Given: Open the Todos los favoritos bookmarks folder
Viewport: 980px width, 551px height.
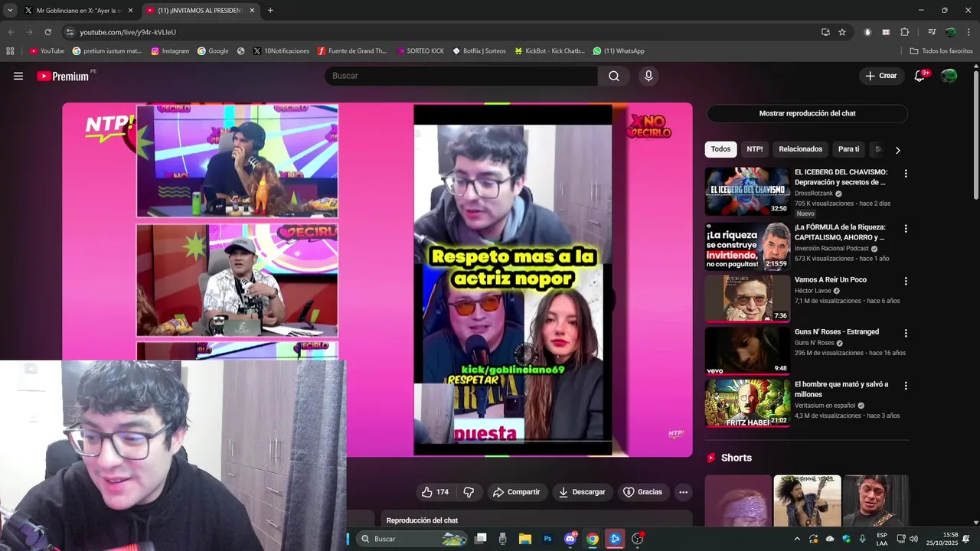Looking at the screenshot, I should 941,51.
